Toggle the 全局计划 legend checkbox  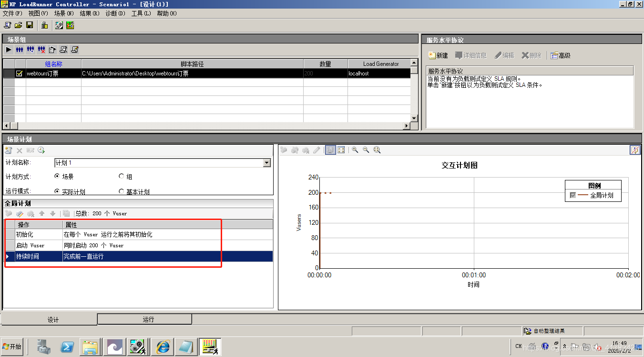(573, 195)
